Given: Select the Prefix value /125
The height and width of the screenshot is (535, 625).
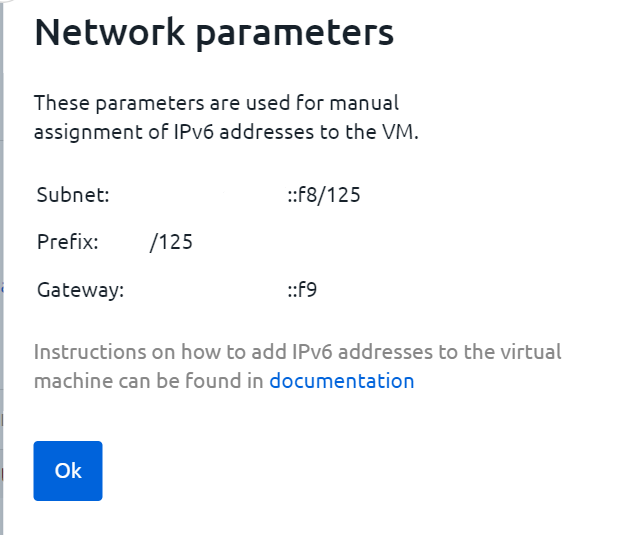Looking at the screenshot, I should pyautogui.click(x=171, y=242).
